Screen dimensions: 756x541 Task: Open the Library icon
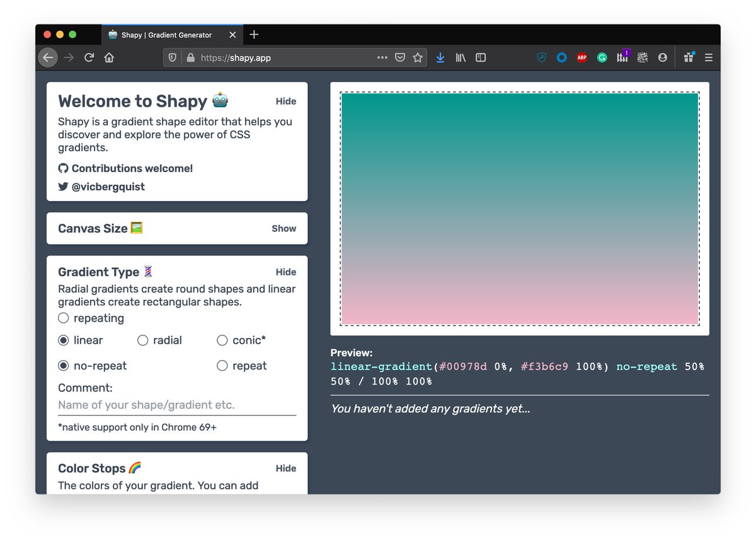coord(461,57)
